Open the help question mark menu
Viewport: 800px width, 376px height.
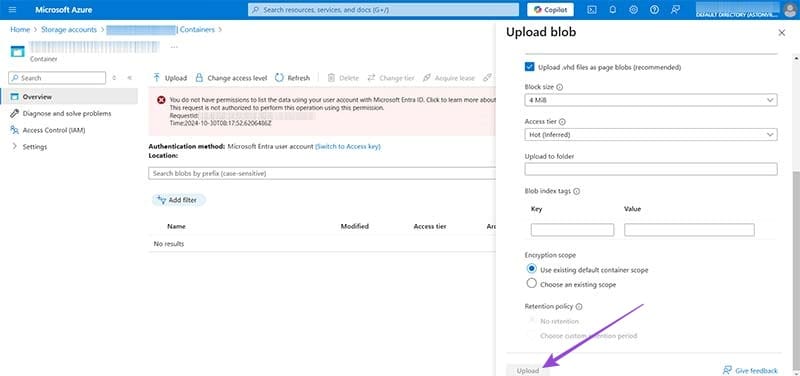tap(655, 10)
